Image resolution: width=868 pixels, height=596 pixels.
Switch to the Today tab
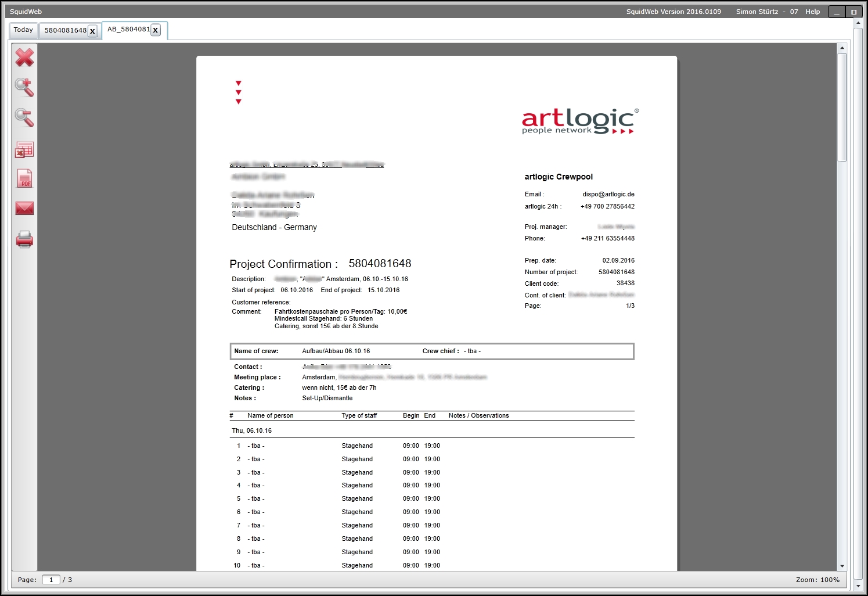tap(23, 30)
